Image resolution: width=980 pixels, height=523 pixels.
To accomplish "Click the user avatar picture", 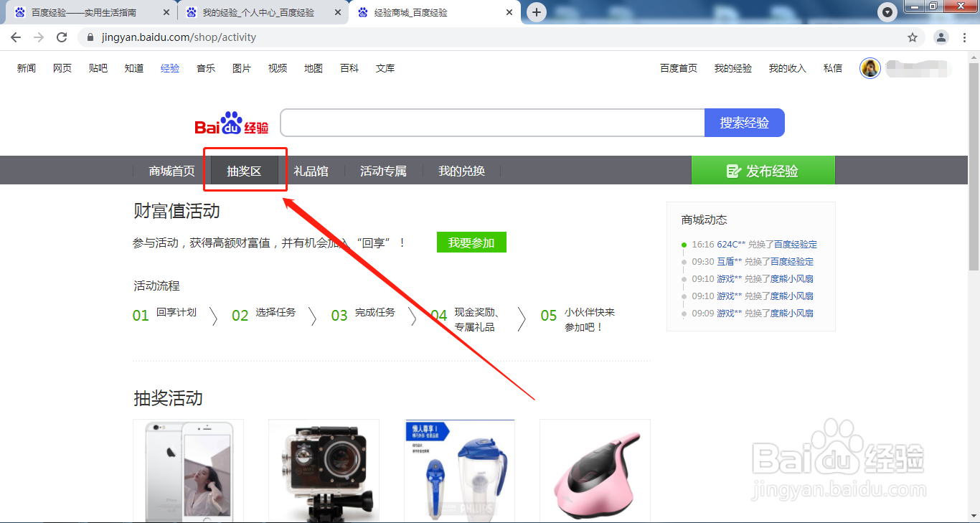I will [x=870, y=68].
